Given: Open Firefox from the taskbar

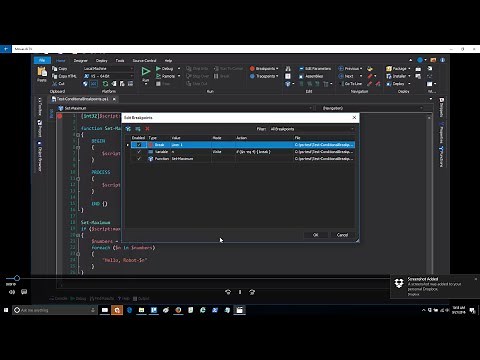Looking at the screenshot, I should click(x=178, y=310).
